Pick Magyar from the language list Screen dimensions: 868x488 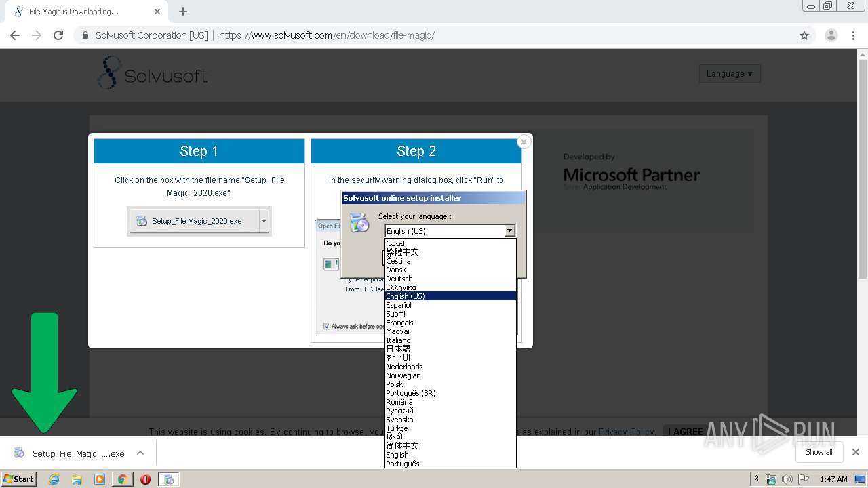click(x=450, y=331)
